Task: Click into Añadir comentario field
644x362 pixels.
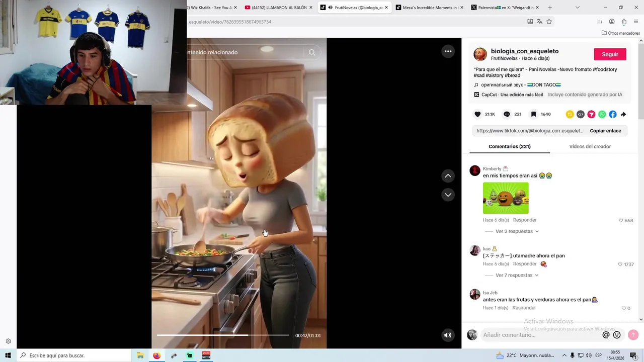Action: (541, 335)
